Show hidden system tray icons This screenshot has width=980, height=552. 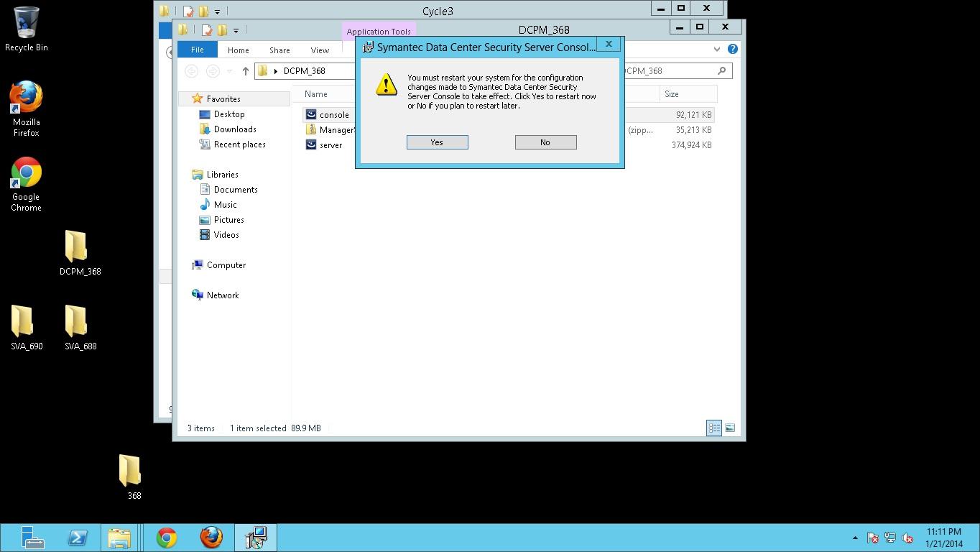(855, 538)
